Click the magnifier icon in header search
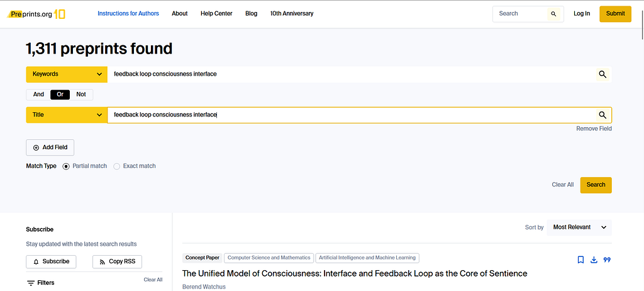Screen dimensions: 644x291 [553, 14]
